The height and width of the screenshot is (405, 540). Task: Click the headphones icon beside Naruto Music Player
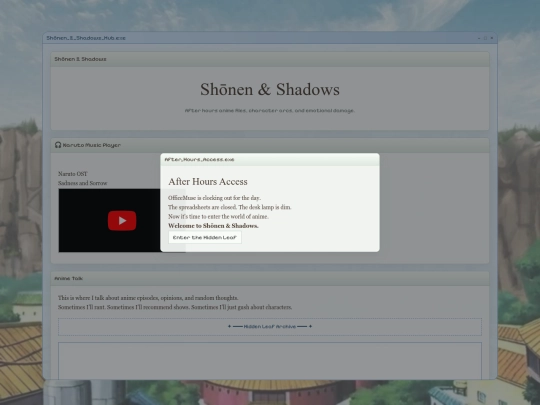click(x=58, y=145)
